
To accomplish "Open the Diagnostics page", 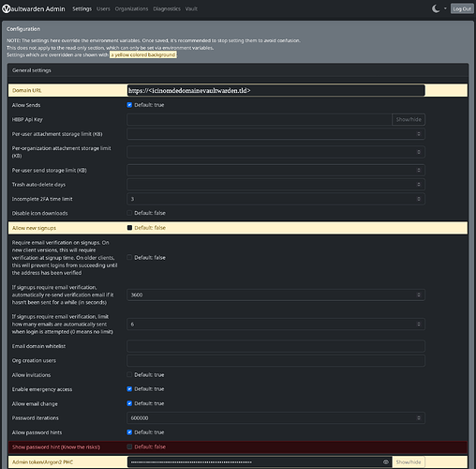I will [167, 8].
